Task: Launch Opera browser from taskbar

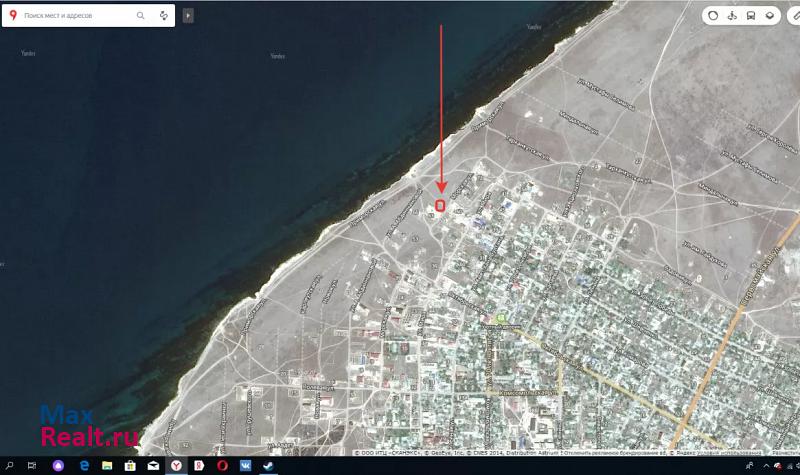Action: [x=222, y=466]
